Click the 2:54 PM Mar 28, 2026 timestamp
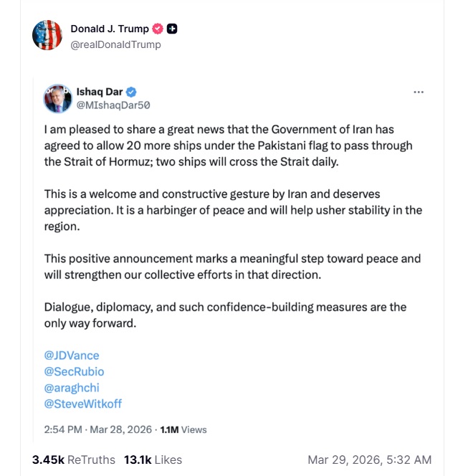 [98, 429]
